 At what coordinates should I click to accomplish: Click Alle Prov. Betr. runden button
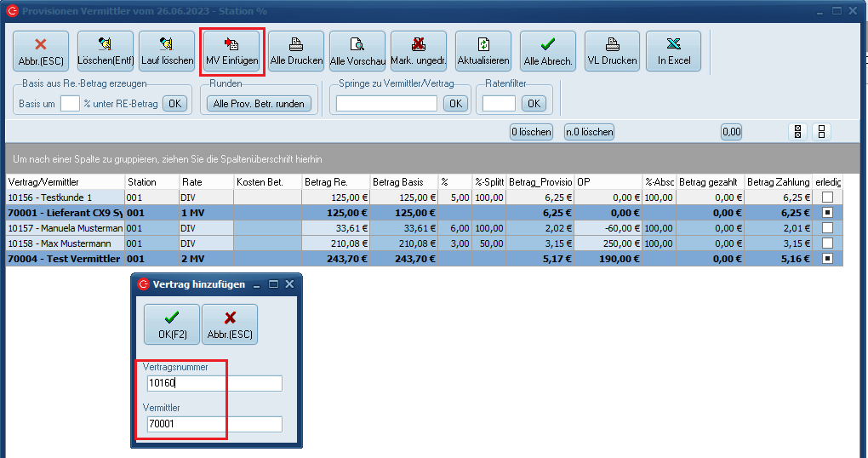coord(260,103)
